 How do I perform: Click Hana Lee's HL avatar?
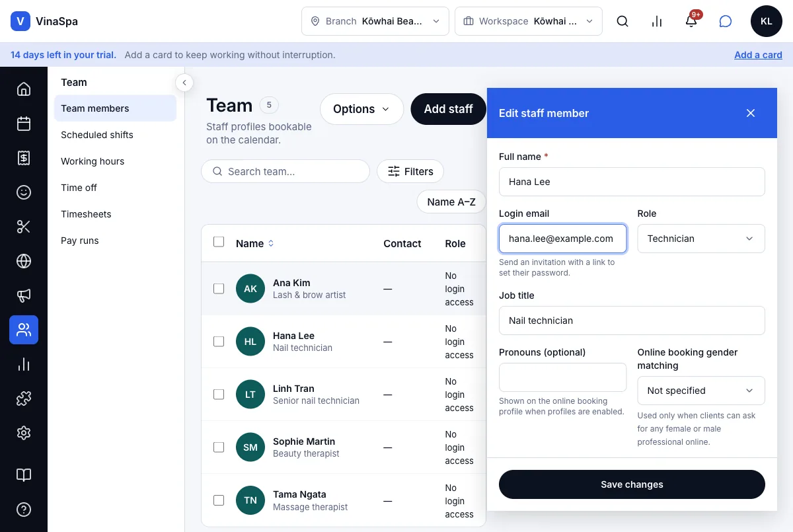pos(250,342)
